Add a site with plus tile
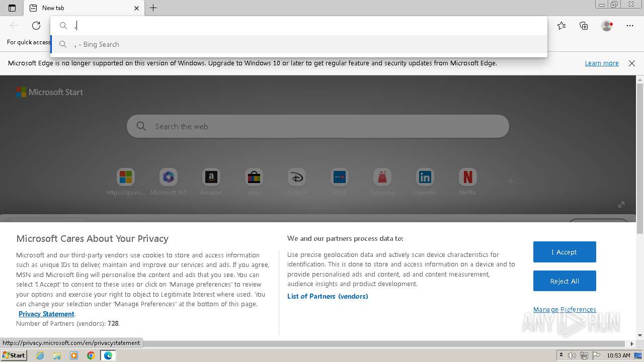 pyautogui.click(x=511, y=182)
